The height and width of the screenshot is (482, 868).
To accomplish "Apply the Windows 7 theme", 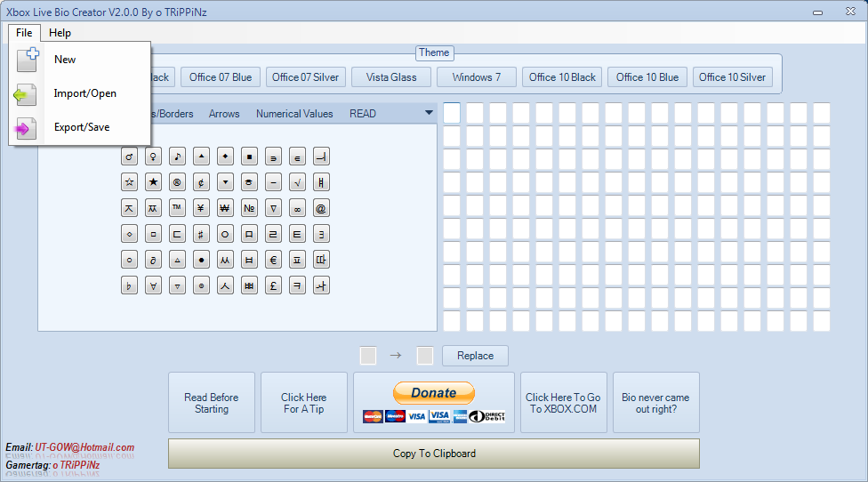I will (477, 77).
